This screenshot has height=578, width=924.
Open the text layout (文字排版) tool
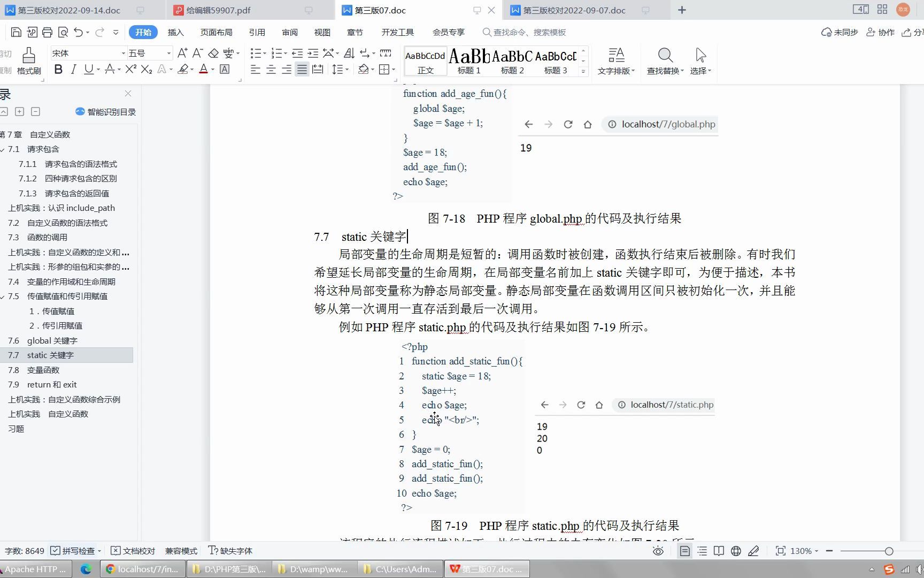coord(616,61)
